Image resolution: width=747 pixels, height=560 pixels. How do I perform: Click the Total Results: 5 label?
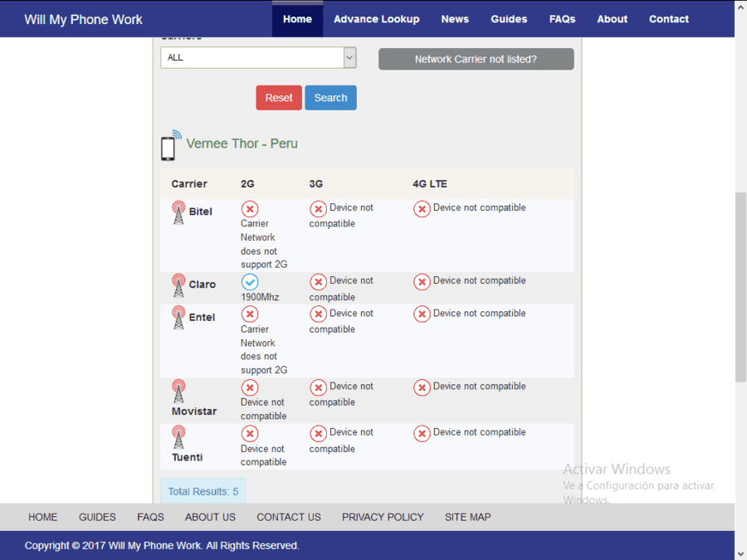point(203,491)
